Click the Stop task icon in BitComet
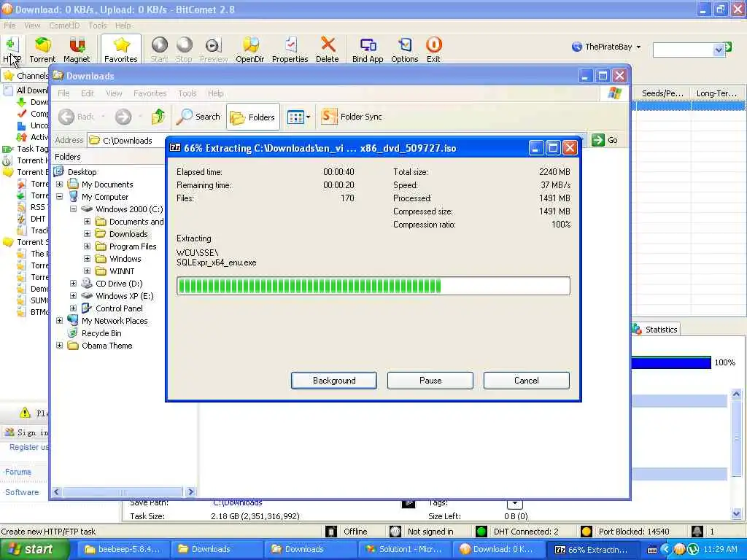The width and height of the screenshot is (747, 560). pyautogui.click(x=184, y=50)
